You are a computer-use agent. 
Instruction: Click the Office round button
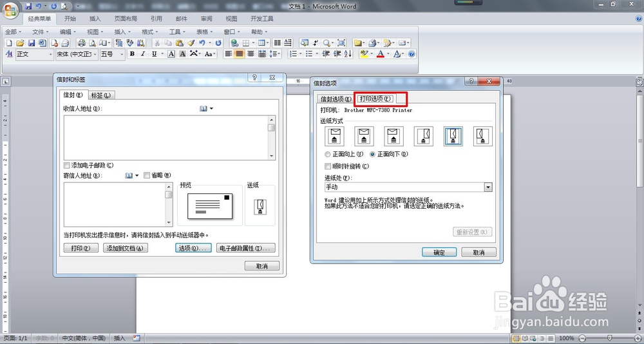point(10,10)
